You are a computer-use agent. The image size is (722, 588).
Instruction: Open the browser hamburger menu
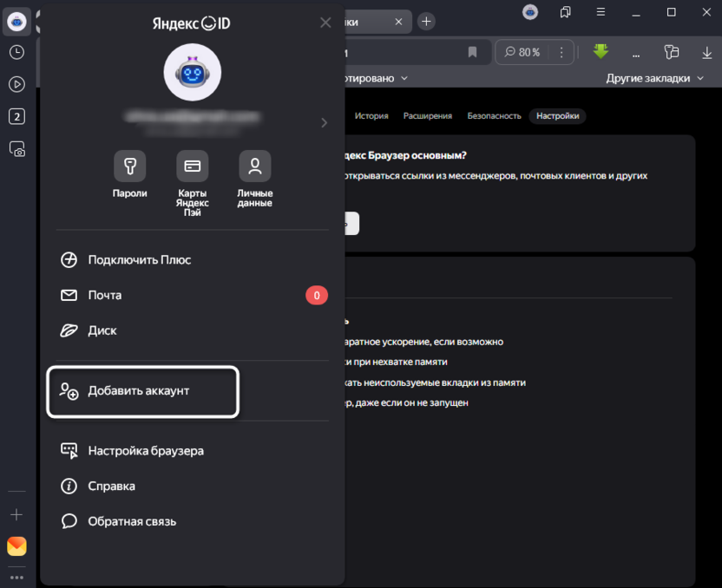pyautogui.click(x=601, y=12)
